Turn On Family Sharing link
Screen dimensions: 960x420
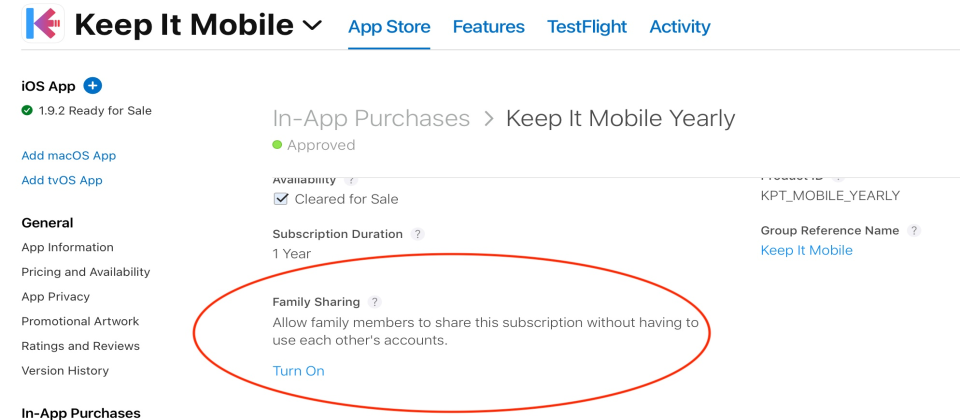pyautogui.click(x=299, y=371)
